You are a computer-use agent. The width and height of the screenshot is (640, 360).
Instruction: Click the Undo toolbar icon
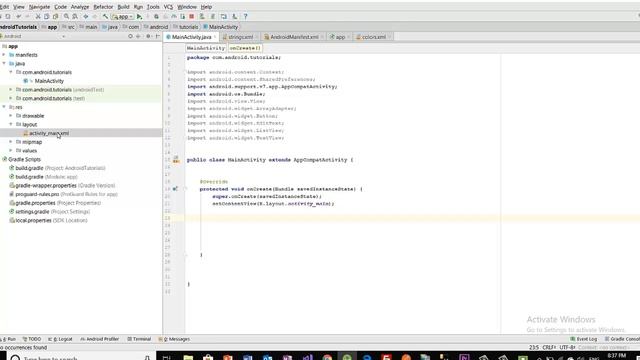pos(18,17)
